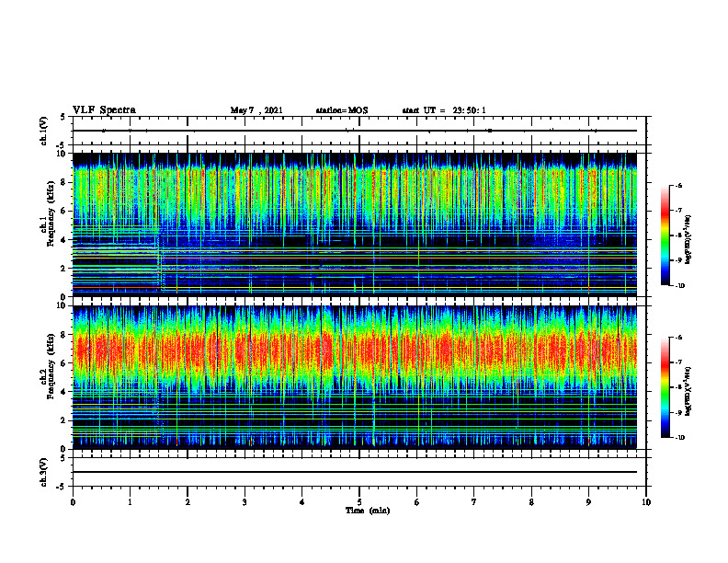Click the "8" kHz tick of ch.1 spectrogram
Screen dimensions: 728x563
pos(64,182)
